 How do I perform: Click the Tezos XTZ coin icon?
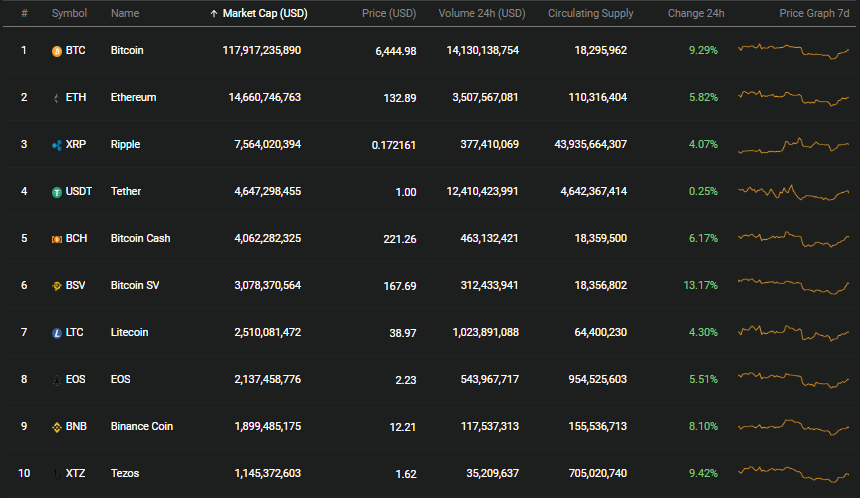tap(56, 474)
